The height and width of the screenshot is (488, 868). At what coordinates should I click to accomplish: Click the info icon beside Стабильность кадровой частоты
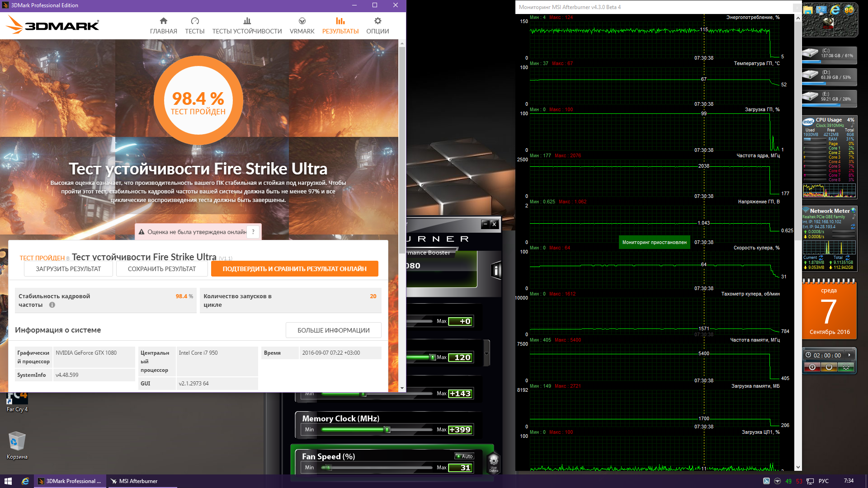click(x=52, y=305)
